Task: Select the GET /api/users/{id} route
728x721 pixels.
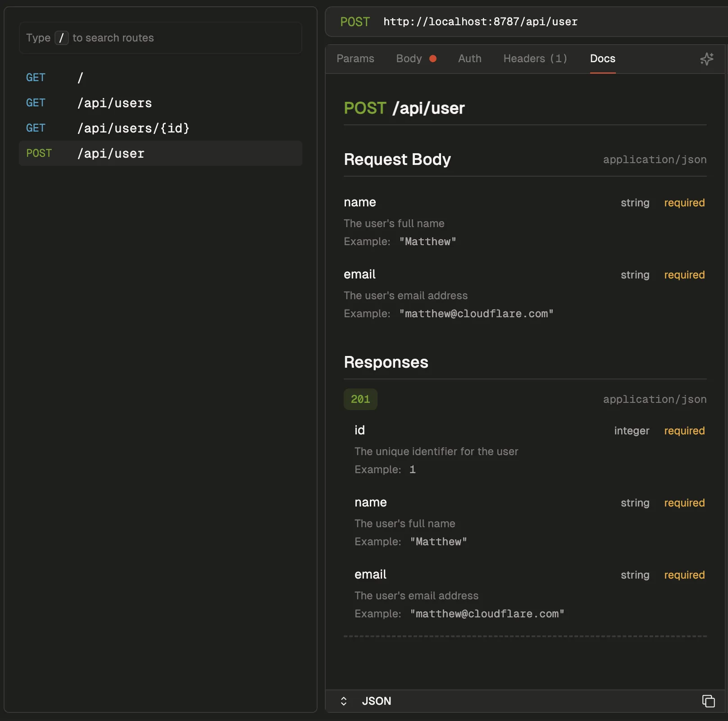Action: point(134,128)
